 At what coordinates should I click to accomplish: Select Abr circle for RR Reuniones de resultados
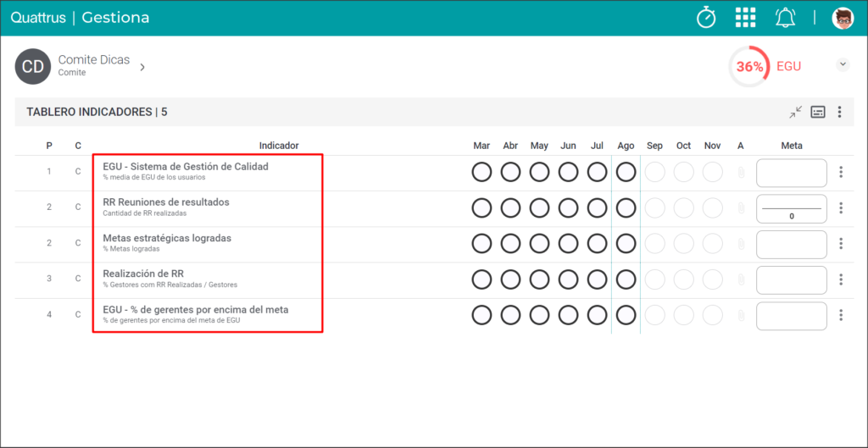point(510,208)
